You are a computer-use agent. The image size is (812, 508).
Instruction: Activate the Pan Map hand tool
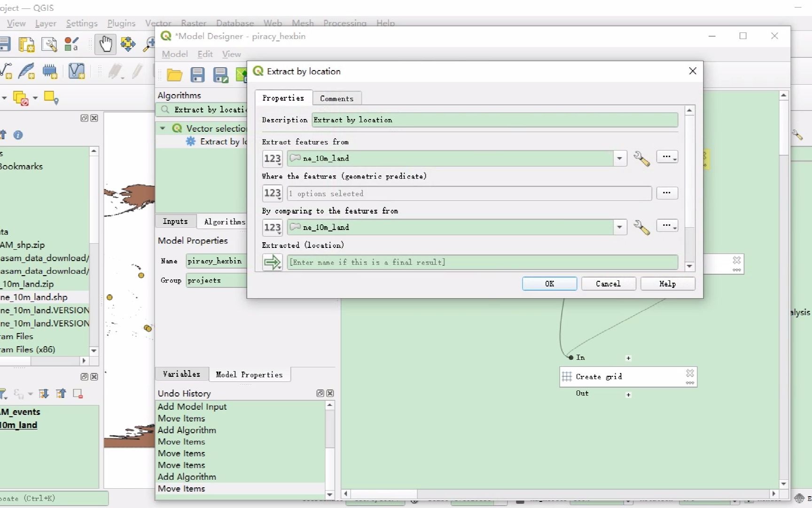[106, 44]
